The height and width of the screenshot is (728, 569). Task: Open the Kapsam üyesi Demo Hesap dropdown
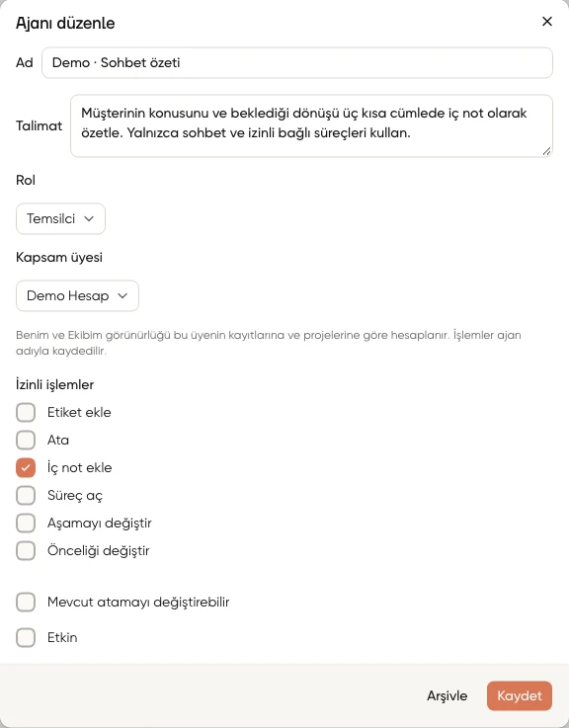pyautogui.click(x=77, y=295)
